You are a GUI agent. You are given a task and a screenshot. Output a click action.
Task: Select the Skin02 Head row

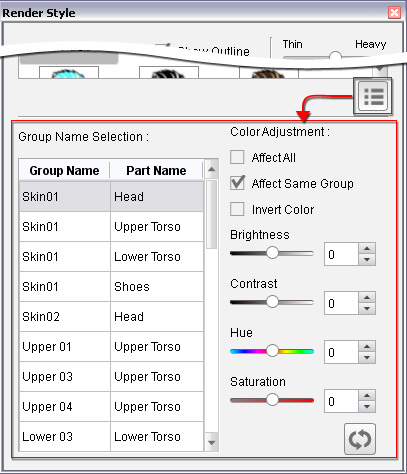[111, 317]
